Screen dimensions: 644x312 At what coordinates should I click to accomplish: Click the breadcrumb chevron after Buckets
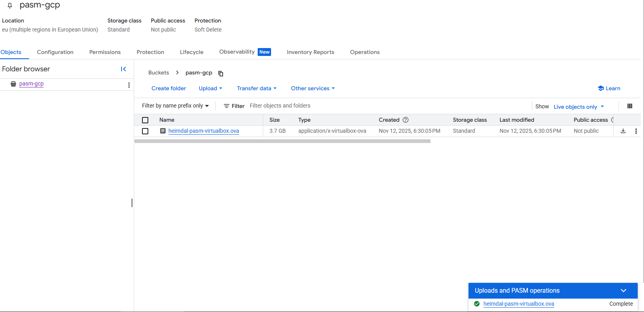coord(177,72)
